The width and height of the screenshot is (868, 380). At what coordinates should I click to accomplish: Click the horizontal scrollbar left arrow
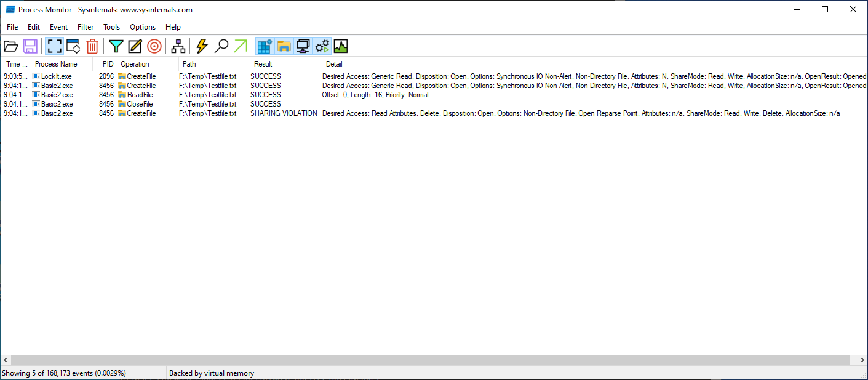pyautogui.click(x=6, y=360)
